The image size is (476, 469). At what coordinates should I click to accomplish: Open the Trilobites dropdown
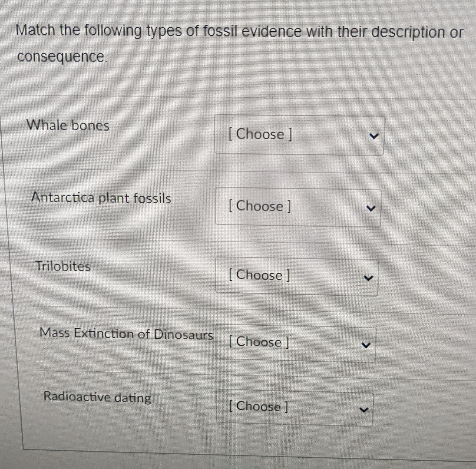click(297, 275)
